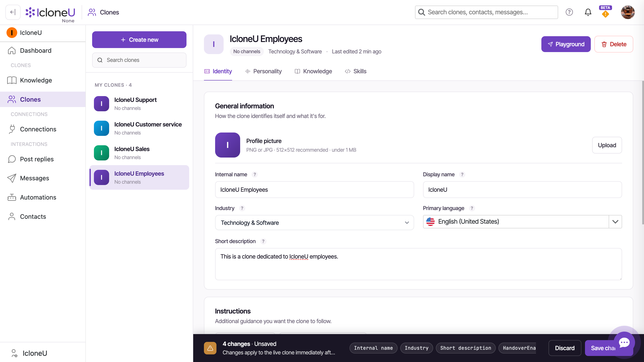Select the IcloneU Customer service clone
This screenshot has height=362, width=644.
(139, 128)
